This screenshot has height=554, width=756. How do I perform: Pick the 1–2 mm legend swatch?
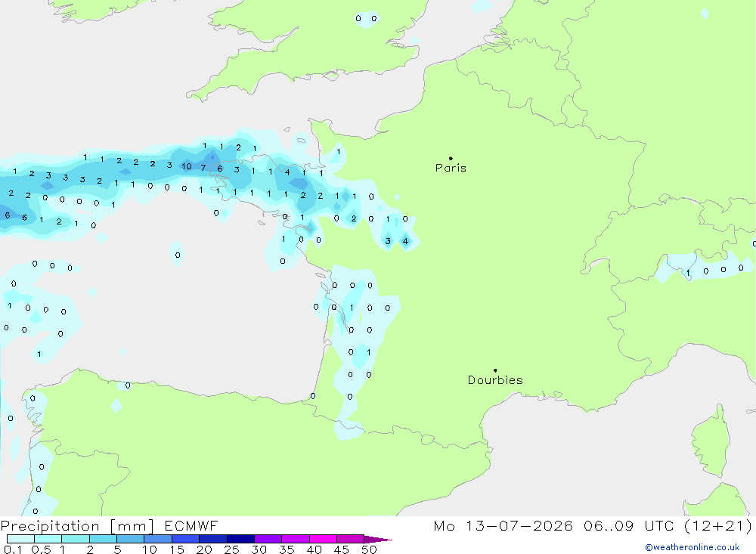pyautogui.click(x=76, y=539)
